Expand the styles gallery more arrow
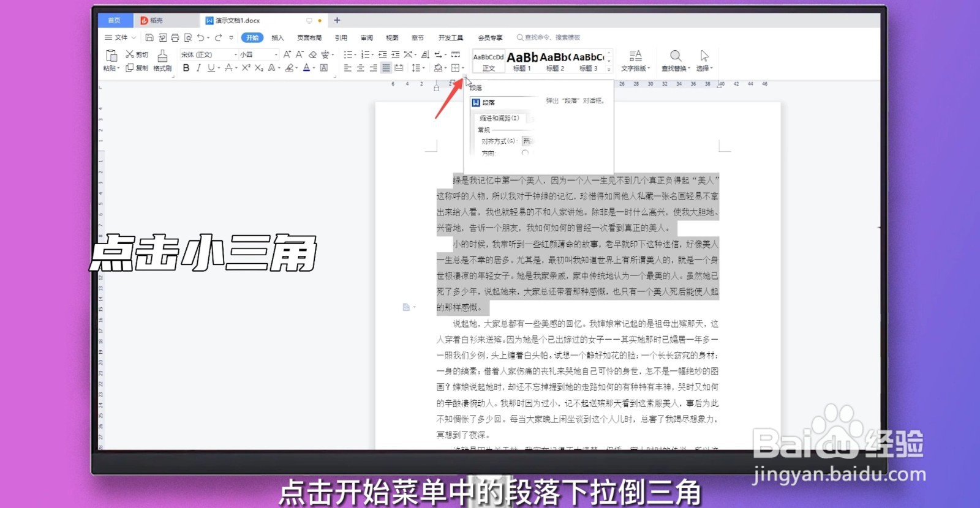The height and width of the screenshot is (508, 980). [x=608, y=69]
